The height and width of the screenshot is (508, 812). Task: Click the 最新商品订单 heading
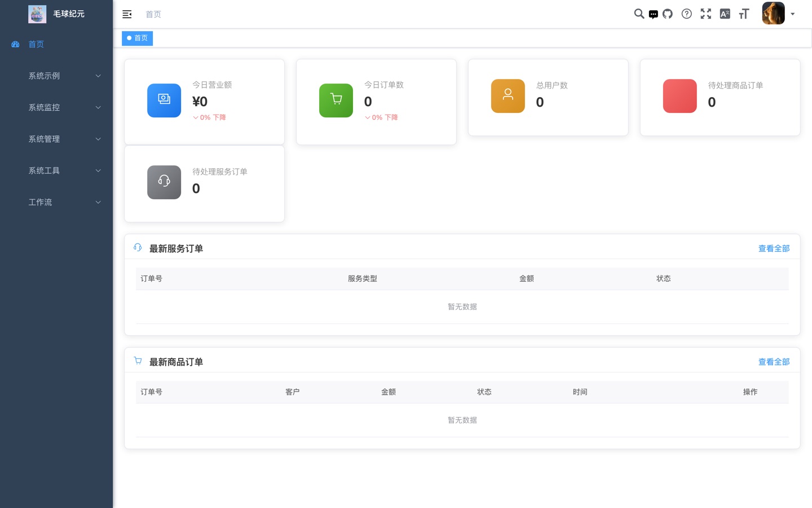coord(176,362)
